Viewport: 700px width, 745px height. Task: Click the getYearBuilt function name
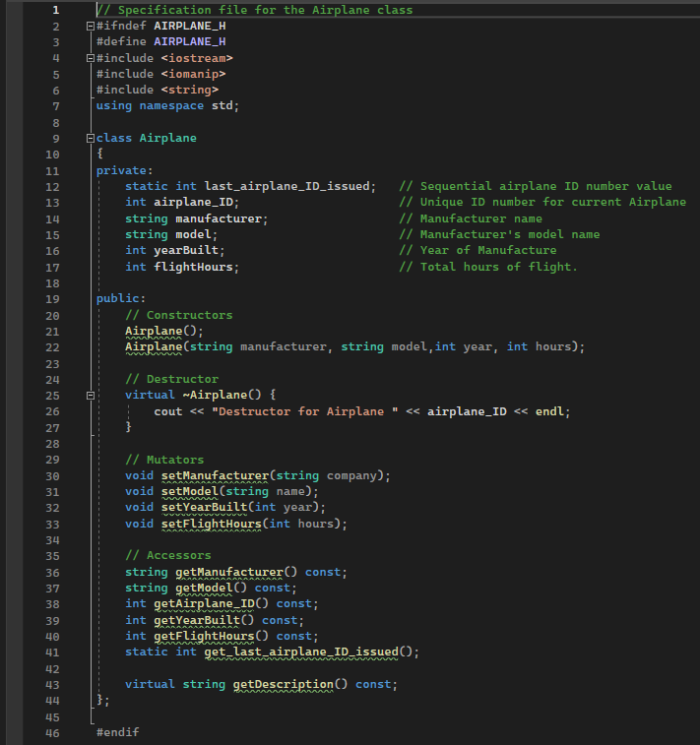point(197,621)
